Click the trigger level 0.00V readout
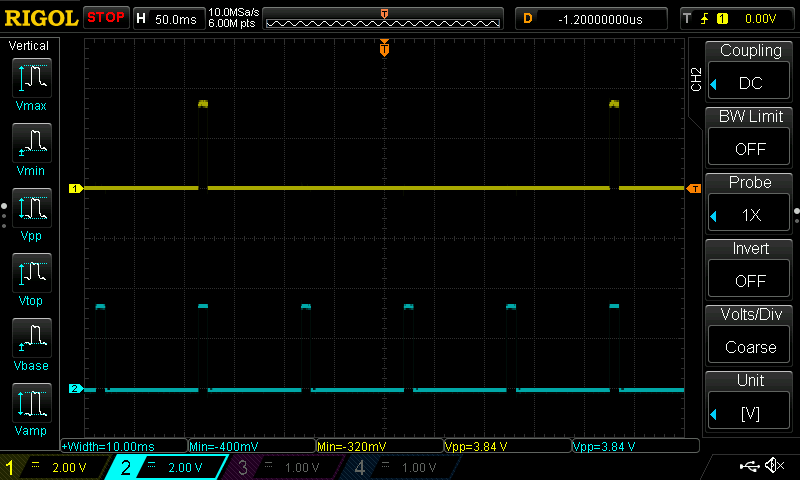 pos(760,19)
